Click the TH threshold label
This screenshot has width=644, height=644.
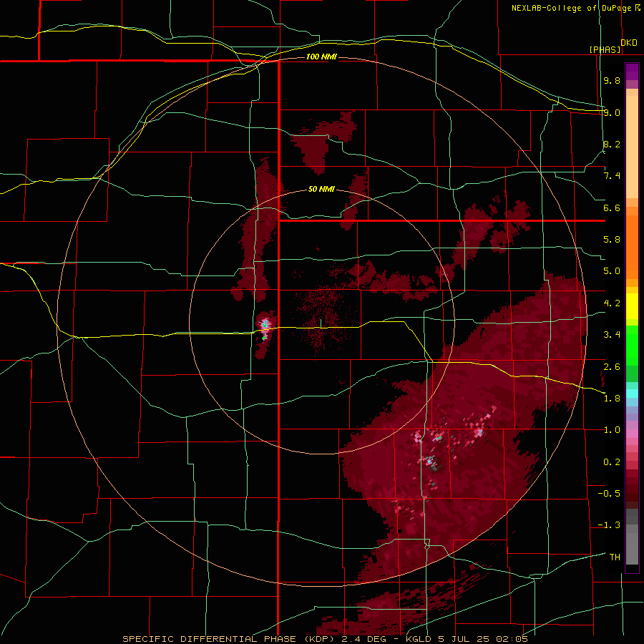point(615,557)
